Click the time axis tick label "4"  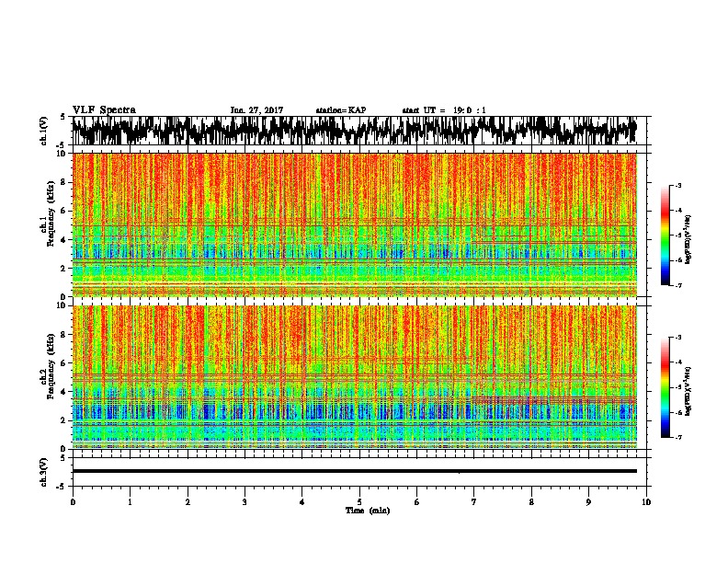click(302, 502)
